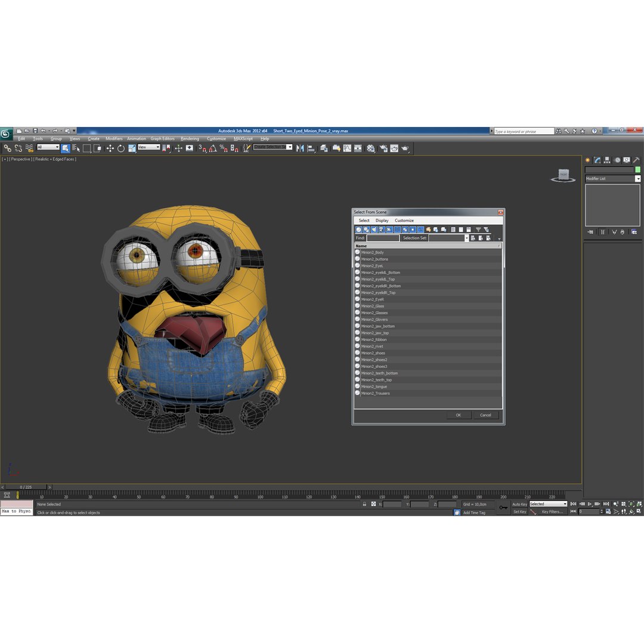
Task: Toggle Window/Crossing selection mode
Action: click(97, 148)
